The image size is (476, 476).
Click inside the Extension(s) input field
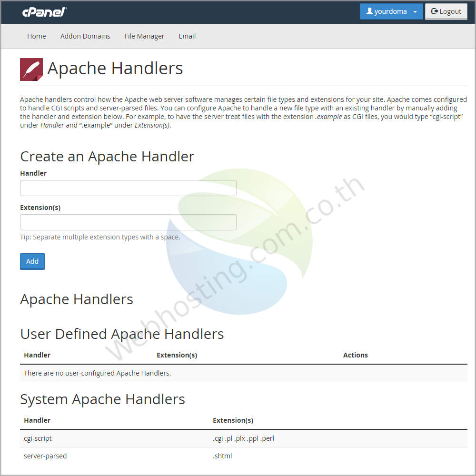[128, 222]
